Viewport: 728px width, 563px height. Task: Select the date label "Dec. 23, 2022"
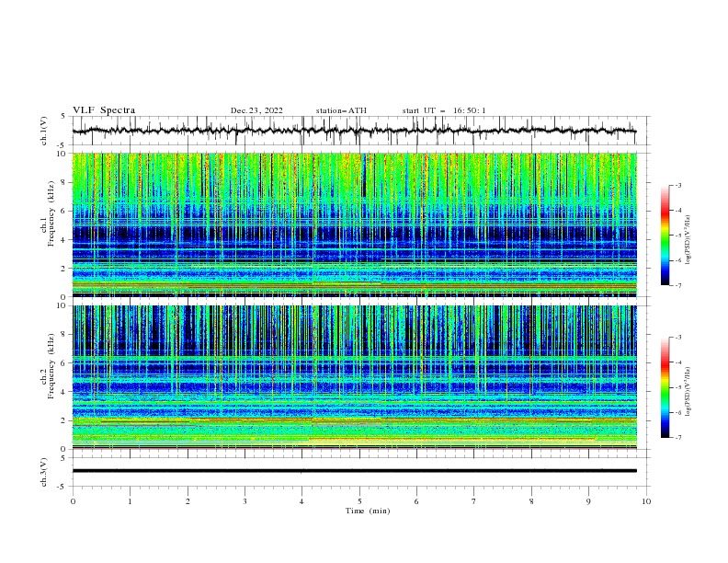pyautogui.click(x=256, y=110)
